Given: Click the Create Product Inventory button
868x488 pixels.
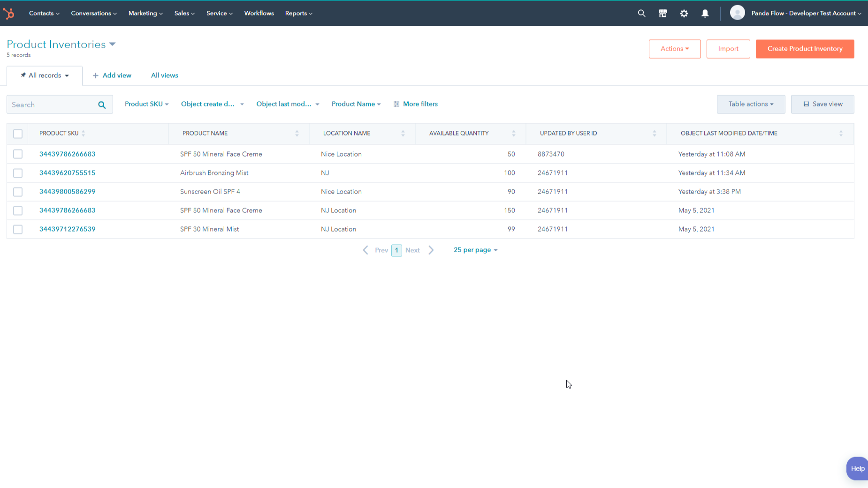Looking at the screenshot, I should pyautogui.click(x=805, y=49).
